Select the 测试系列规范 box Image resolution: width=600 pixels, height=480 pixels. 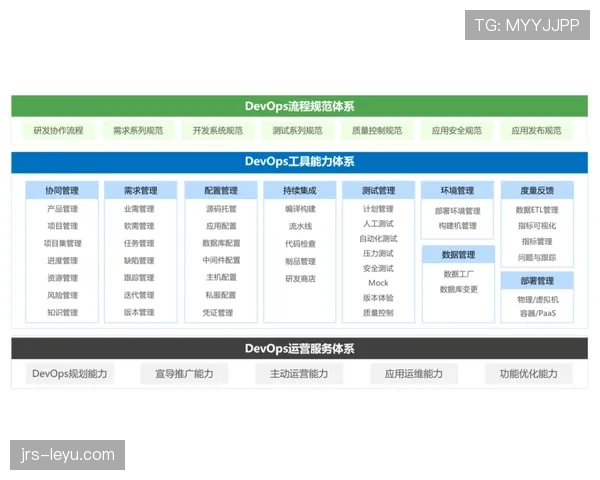tap(297, 131)
